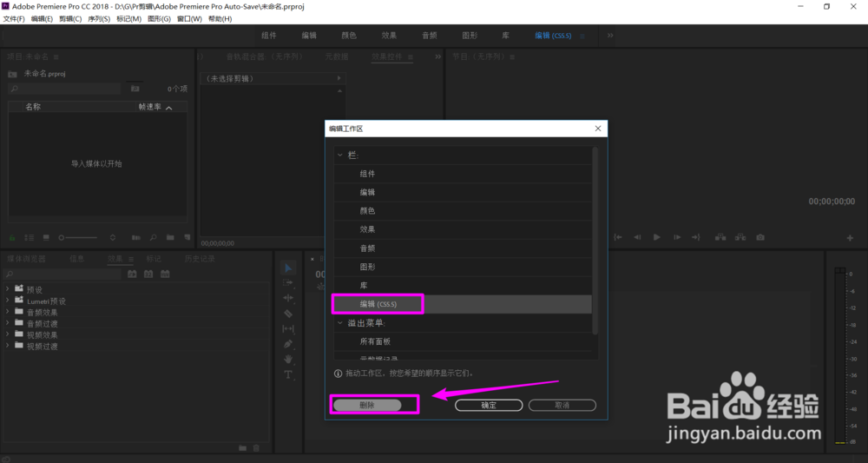Toggle YUV Effects filter in Effects panel
This screenshot has height=463, width=868.
[165, 274]
